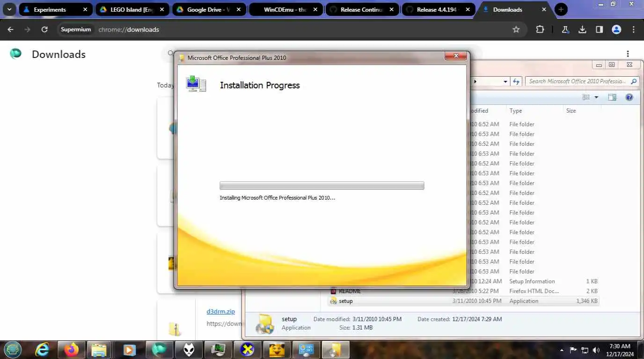Open the Explorer address history dropdown

click(x=505, y=82)
